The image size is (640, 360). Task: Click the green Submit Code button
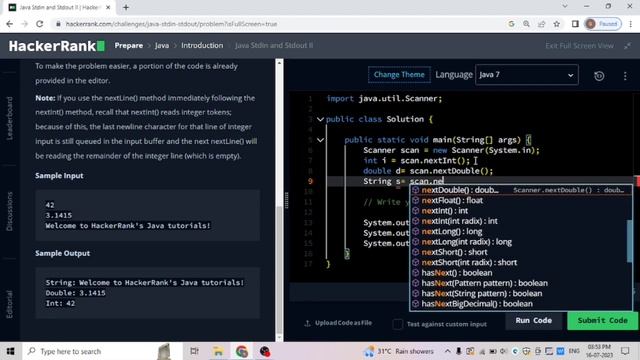602,321
